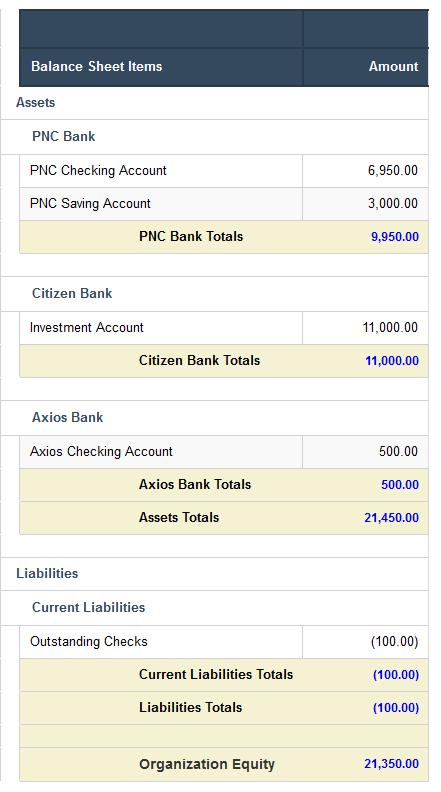Open the Investment Account row
441x792 pixels.
(224, 328)
